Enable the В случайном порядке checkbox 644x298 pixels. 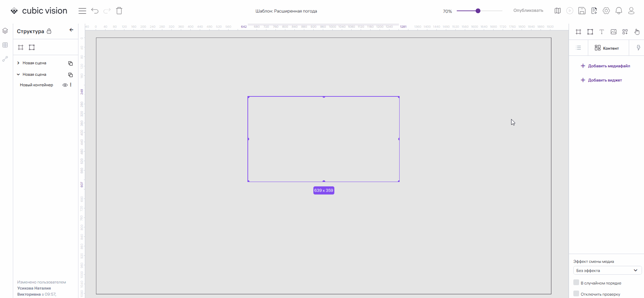click(576, 282)
